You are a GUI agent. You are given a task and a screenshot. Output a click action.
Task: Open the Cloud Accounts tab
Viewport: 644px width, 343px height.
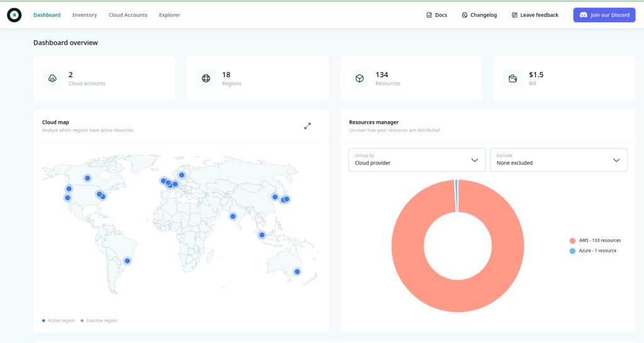click(128, 15)
